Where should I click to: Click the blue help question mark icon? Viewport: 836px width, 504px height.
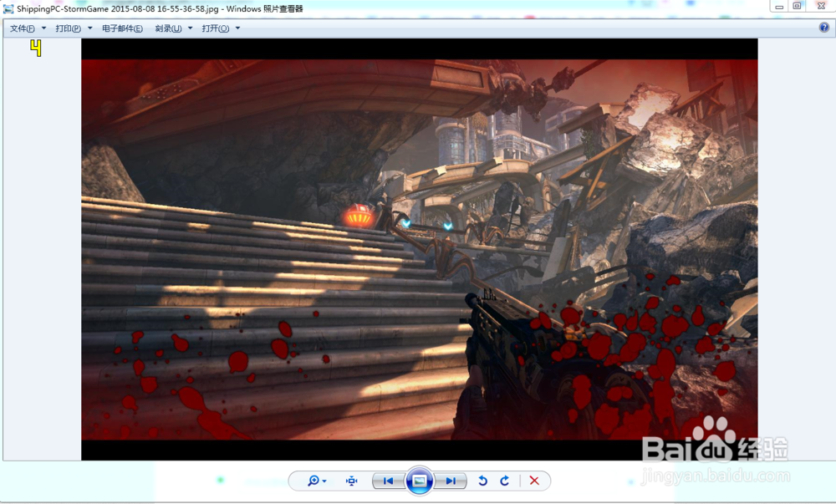[x=823, y=28]
